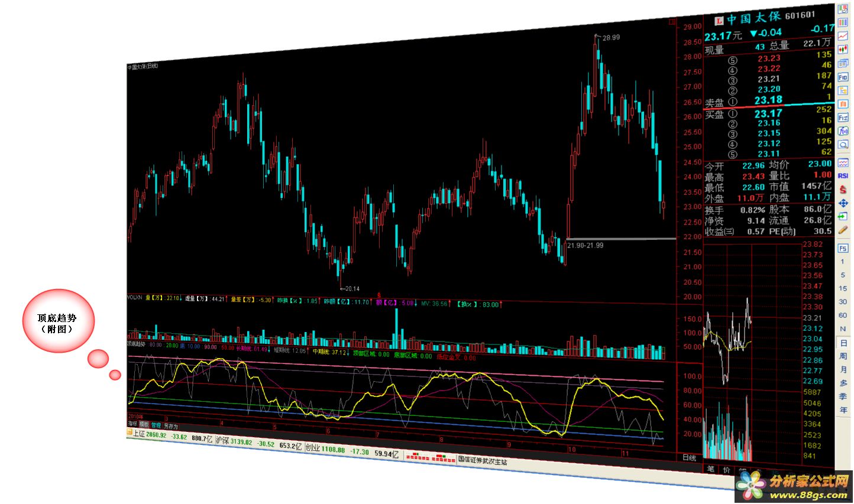
Task: Click 另存为 save-as tab
Action: 171,427
